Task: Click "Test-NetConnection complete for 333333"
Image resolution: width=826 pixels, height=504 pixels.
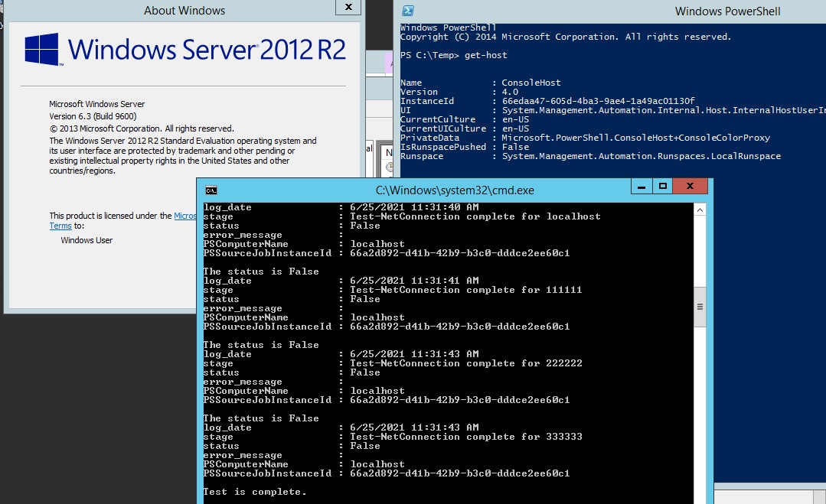Action: pos(466,437)
